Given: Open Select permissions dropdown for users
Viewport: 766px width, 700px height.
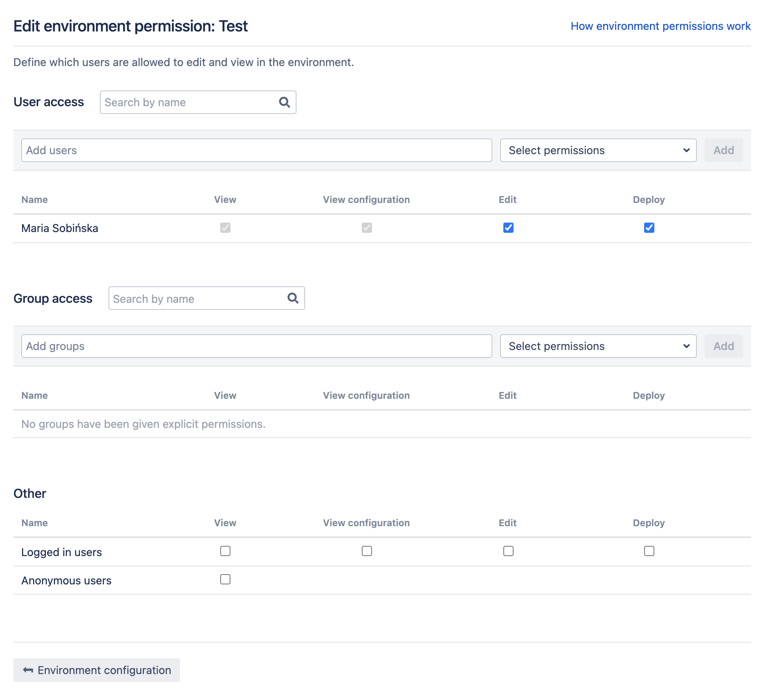Looking at the screenshot, I should coord(598,150).
